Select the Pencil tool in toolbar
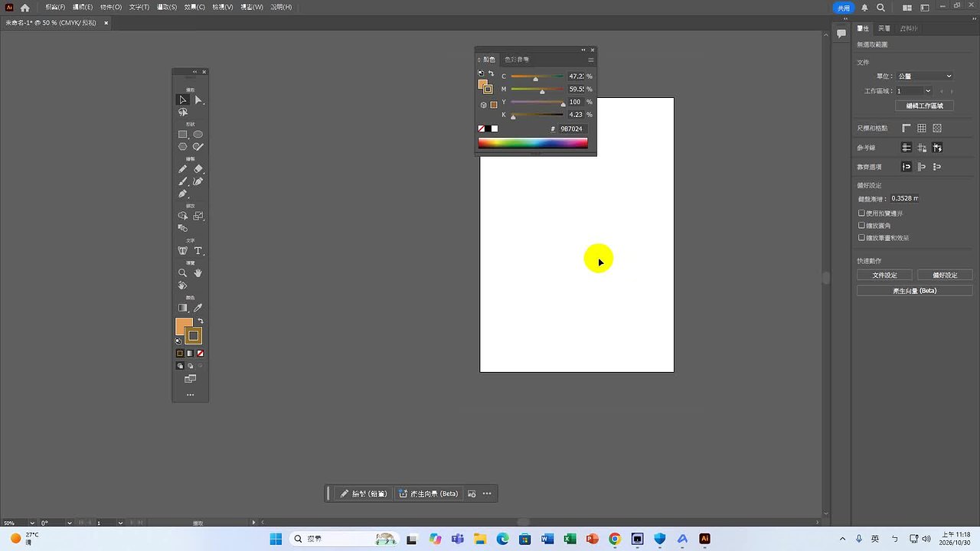This screenshot has width=980, height=551. [182, 169]
